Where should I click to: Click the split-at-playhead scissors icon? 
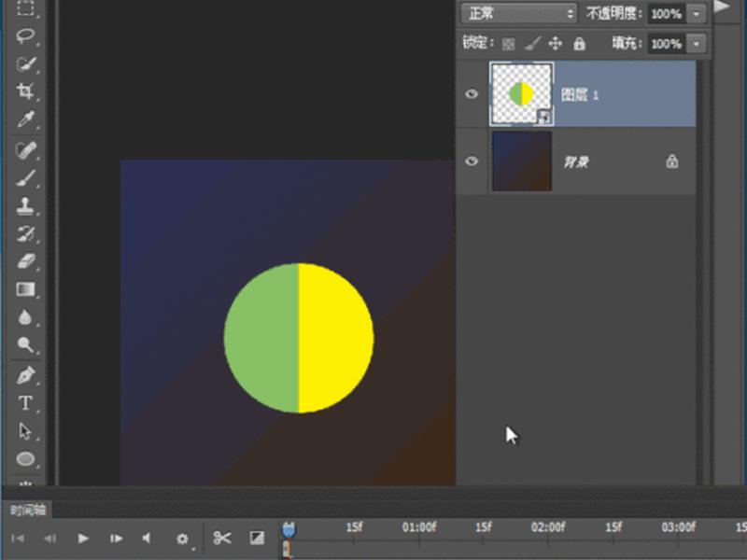pos(222,538)
